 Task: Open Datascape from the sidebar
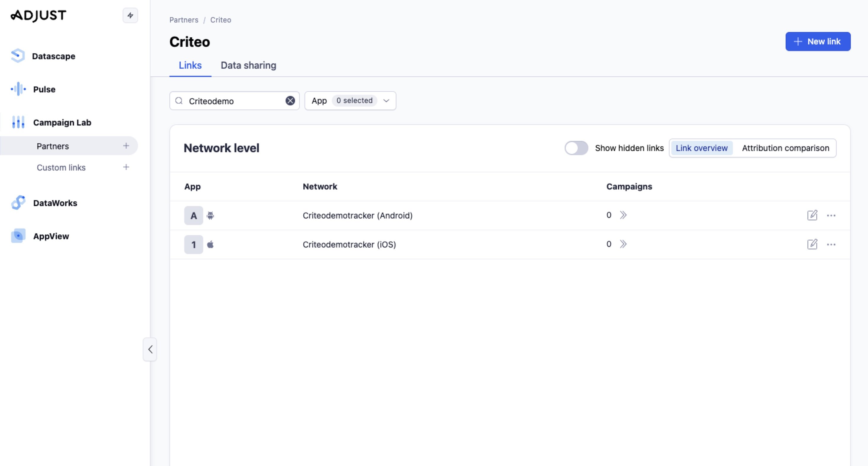(x=54, y=56)
